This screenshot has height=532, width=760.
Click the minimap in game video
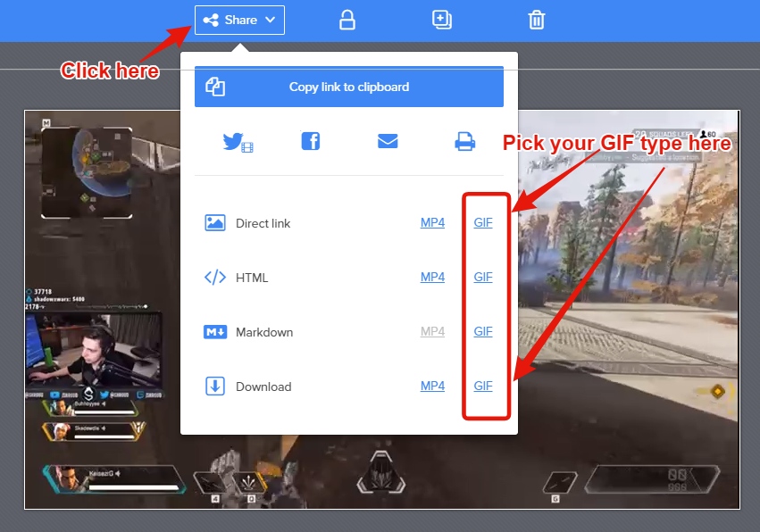tap(87, 172)
